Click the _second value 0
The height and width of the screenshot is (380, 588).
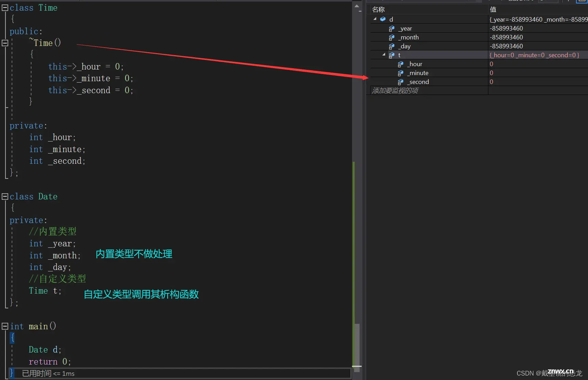pos(491,82)
